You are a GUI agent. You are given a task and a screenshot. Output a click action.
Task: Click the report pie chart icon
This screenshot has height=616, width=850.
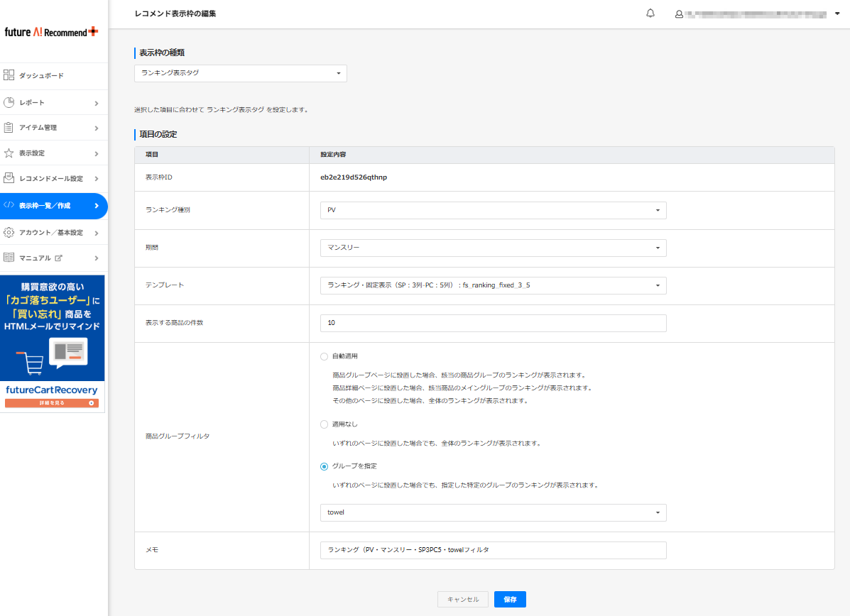click(x=9, y=103)
